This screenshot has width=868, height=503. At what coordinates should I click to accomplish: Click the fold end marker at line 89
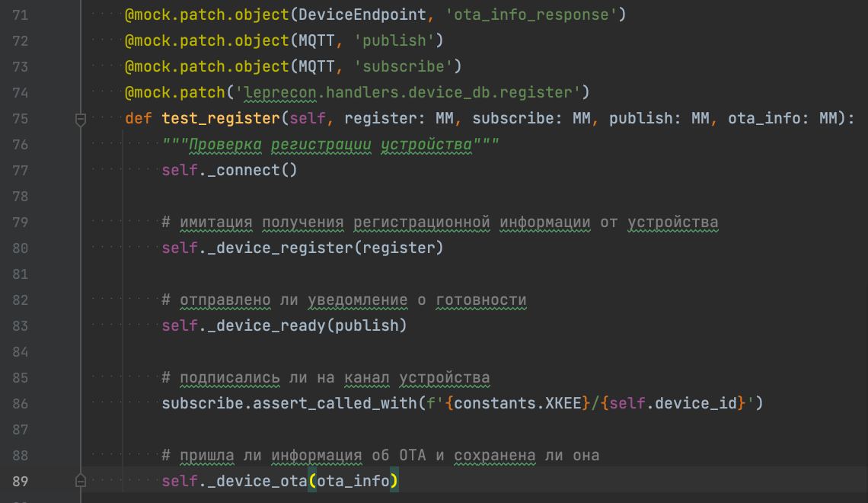click(x=80, y=481)
